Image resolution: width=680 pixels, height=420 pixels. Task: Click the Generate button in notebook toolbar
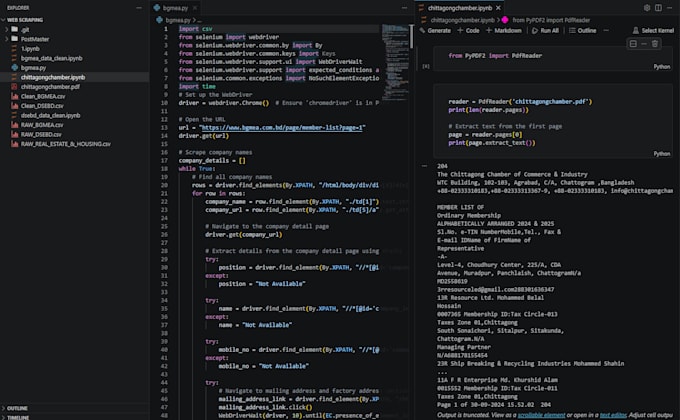[435, 30]
